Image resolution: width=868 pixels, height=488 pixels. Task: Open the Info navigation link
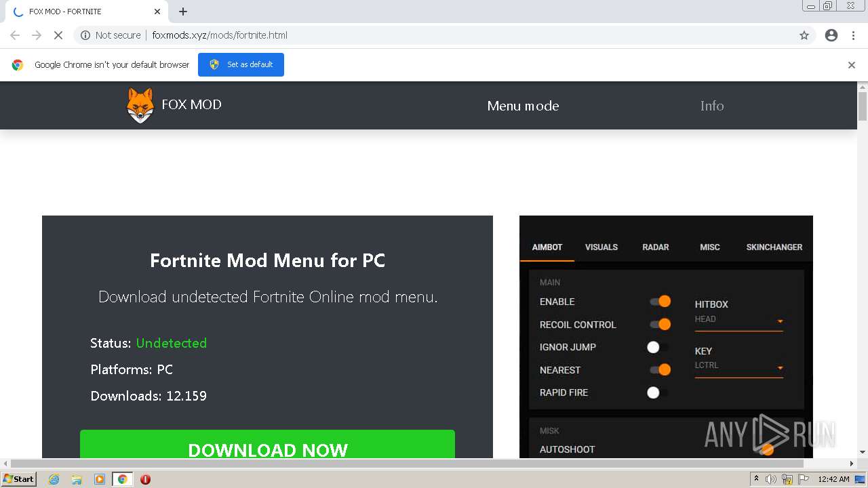point(712,106)
